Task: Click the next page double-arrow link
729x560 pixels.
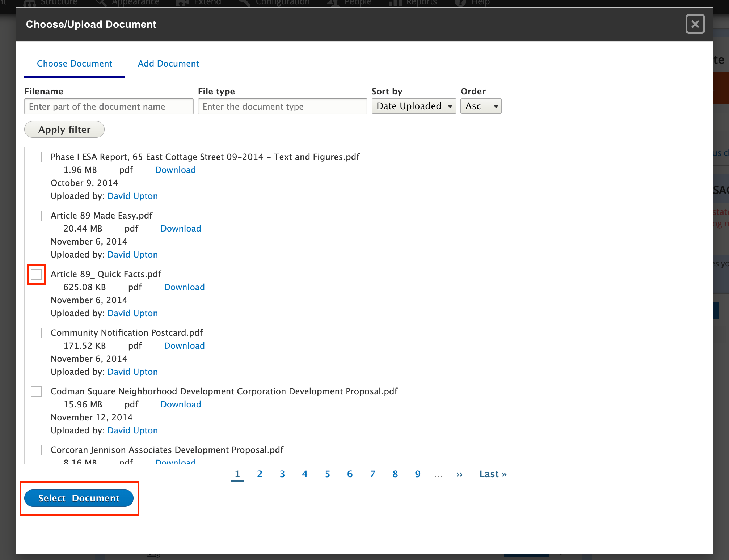Action: [459, 474]
